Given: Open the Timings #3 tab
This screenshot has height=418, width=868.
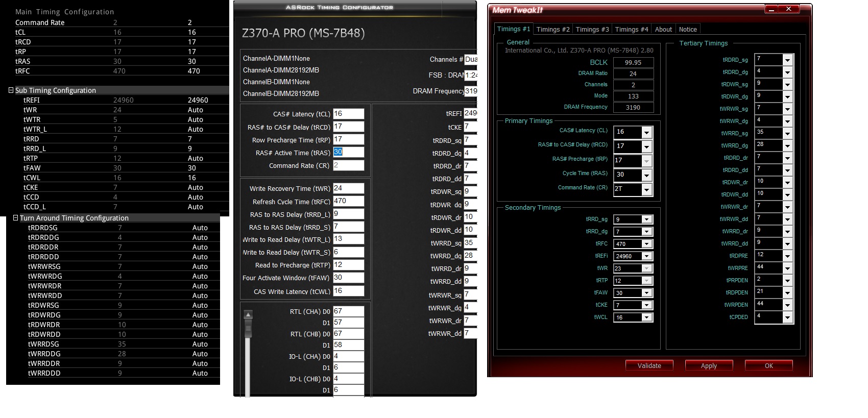Looking at the screenshot, I should (x=592, y=30).
